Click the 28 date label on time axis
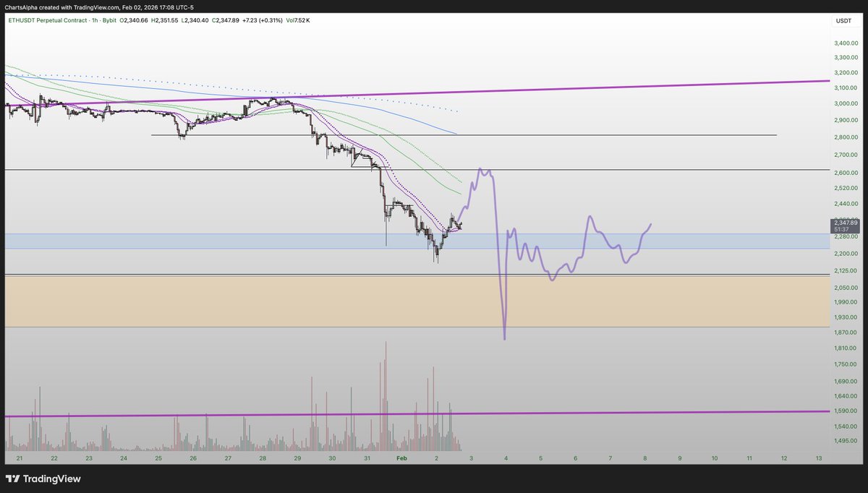The width and height of the screenshot is (868, 493). tap(263, 458)
